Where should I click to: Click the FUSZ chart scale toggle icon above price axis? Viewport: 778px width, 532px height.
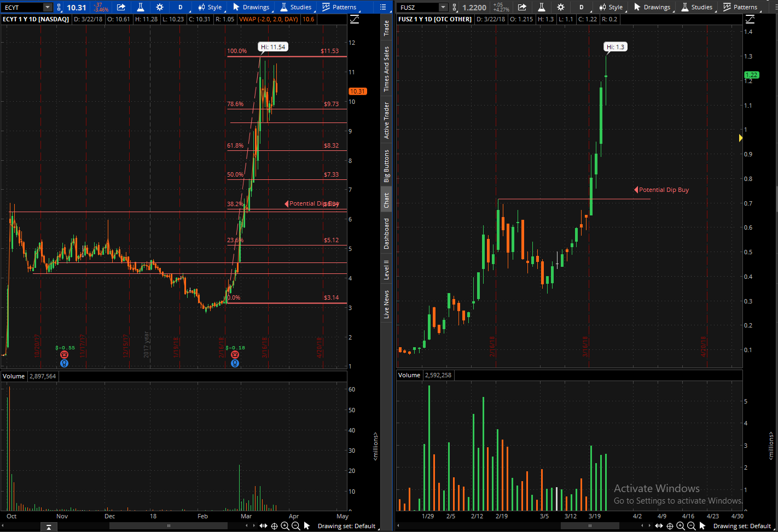750,19
